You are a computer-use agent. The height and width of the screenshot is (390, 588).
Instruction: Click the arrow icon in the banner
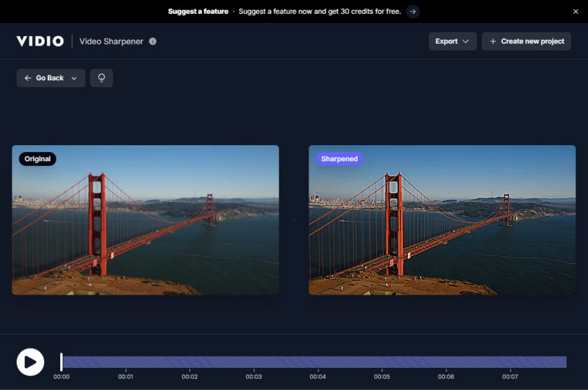(412, 12)
